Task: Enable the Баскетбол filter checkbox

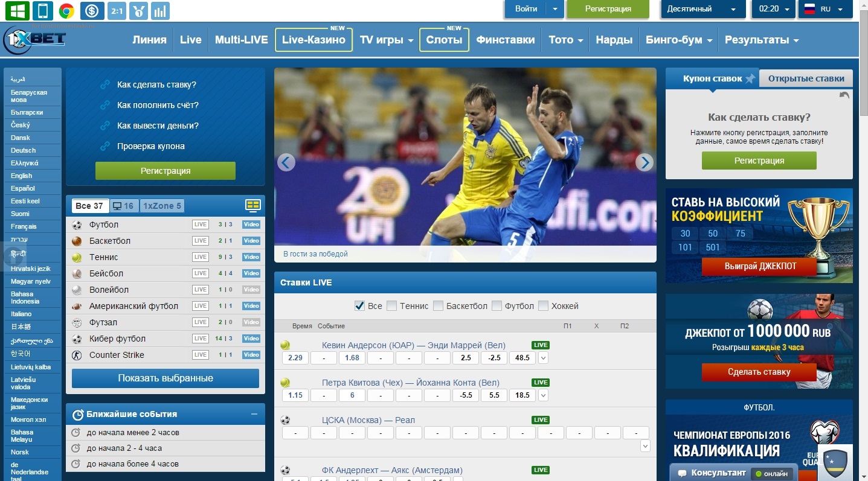Action: click(x=439, y=306)
